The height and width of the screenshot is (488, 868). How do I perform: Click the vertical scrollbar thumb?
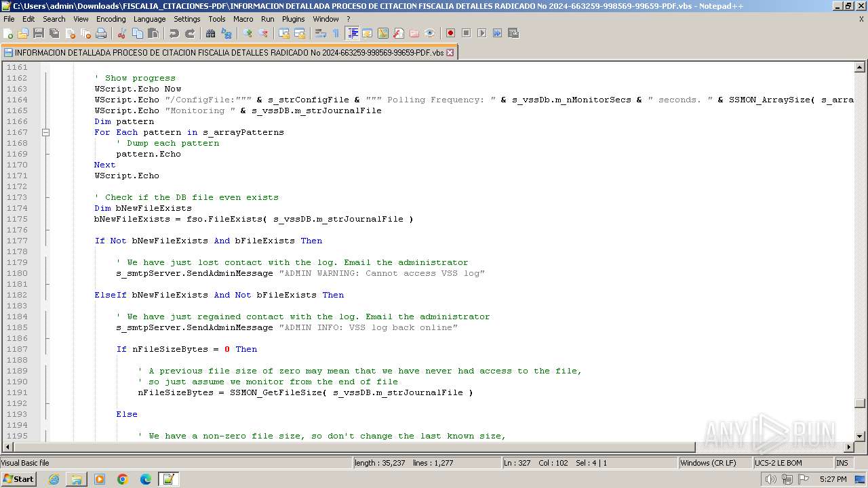[x=860, y=404]
